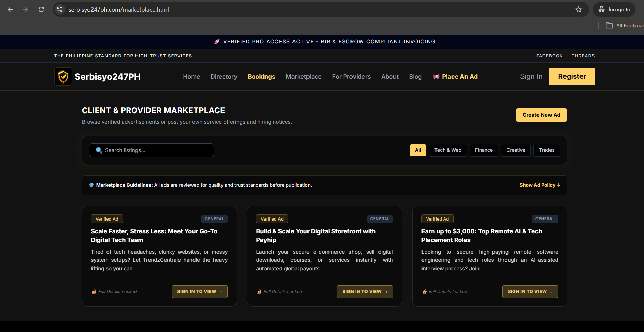
Task: Bookmark this page with the star icon
Action: point(578,10)
